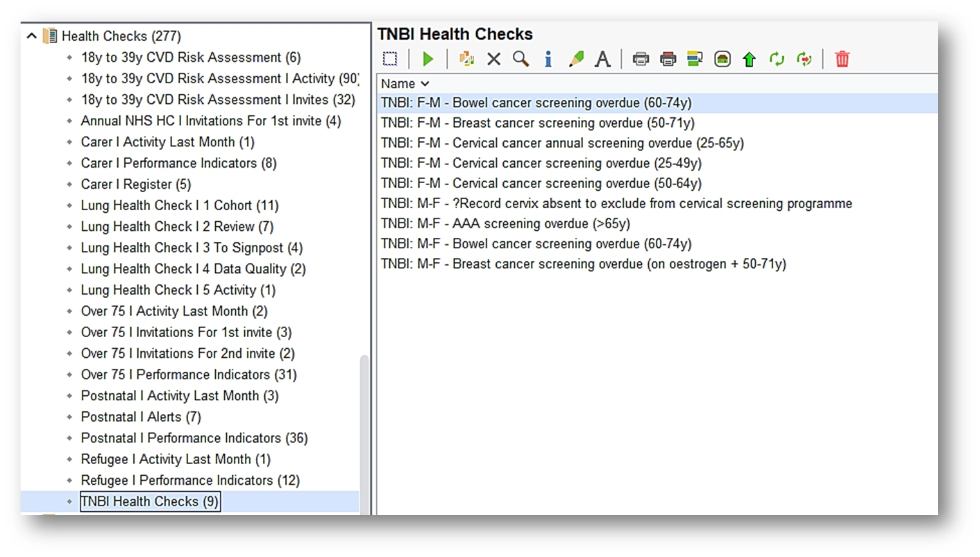Click the rounded chest/archive icon
This screenshot has width=980, height=557.
coord(722,59)
